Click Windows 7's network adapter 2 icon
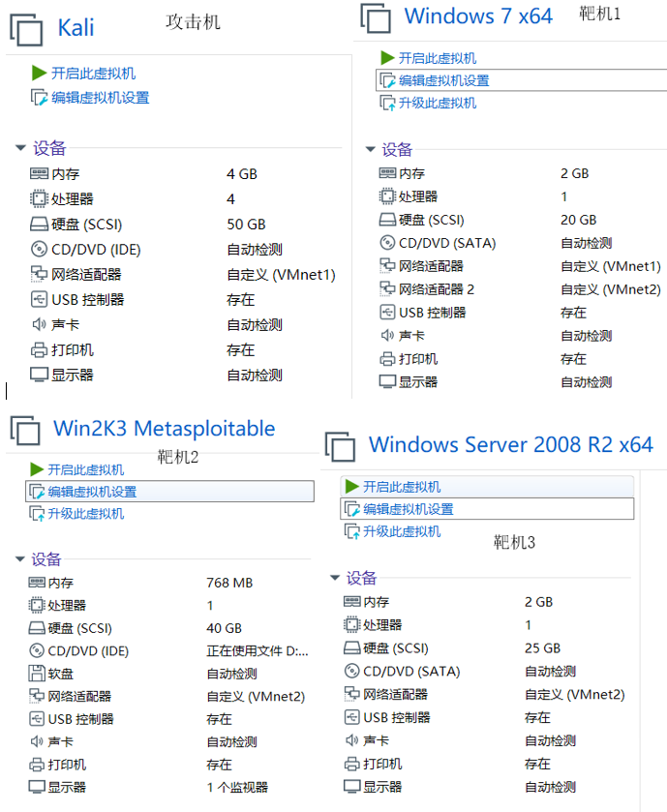Image resolution: width=667 pixels, height=812 pixels. pyautogui.click(x=387, y=289)
